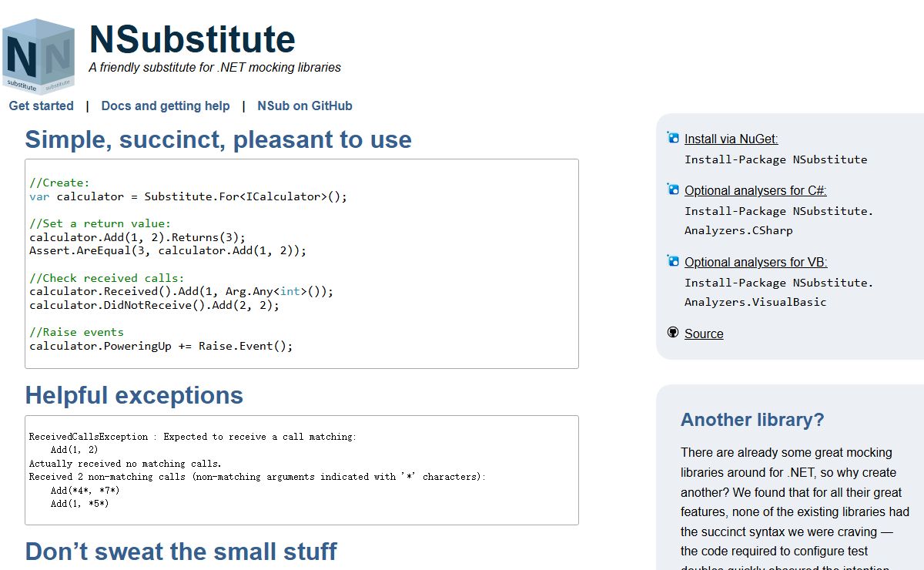Viewport: 924px width, 570px height.
Task: Click the //Set a return value: comment
Action: point(100,223)
